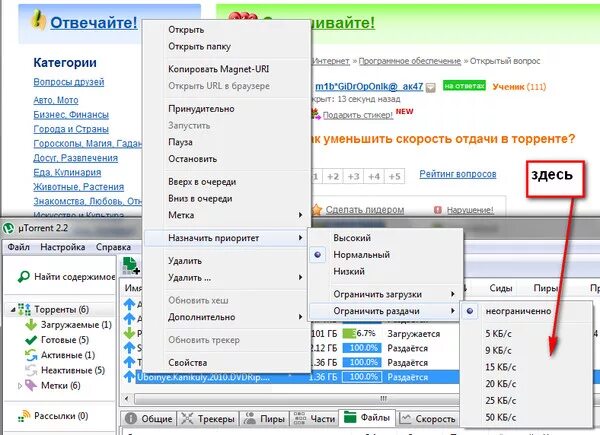The width and height of the screenshot is (600, 435).
Task: Click the green download arrow beside Загружаемые
Action: click(31, 325)
